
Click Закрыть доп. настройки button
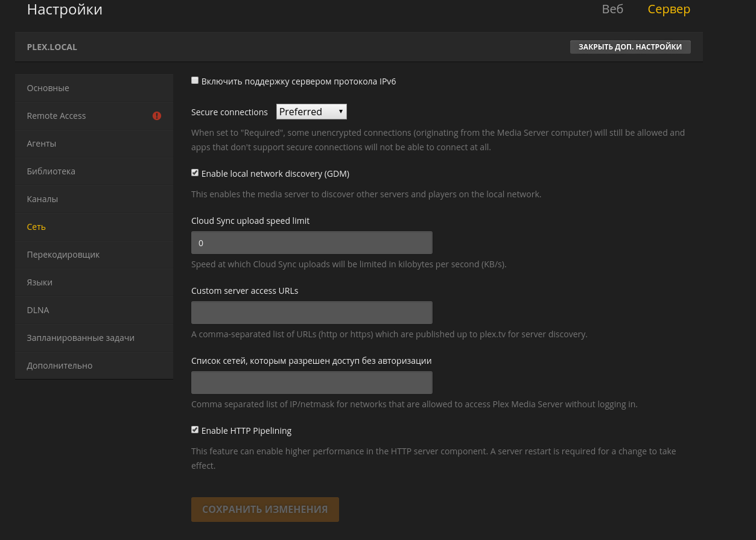coord(630,47)
